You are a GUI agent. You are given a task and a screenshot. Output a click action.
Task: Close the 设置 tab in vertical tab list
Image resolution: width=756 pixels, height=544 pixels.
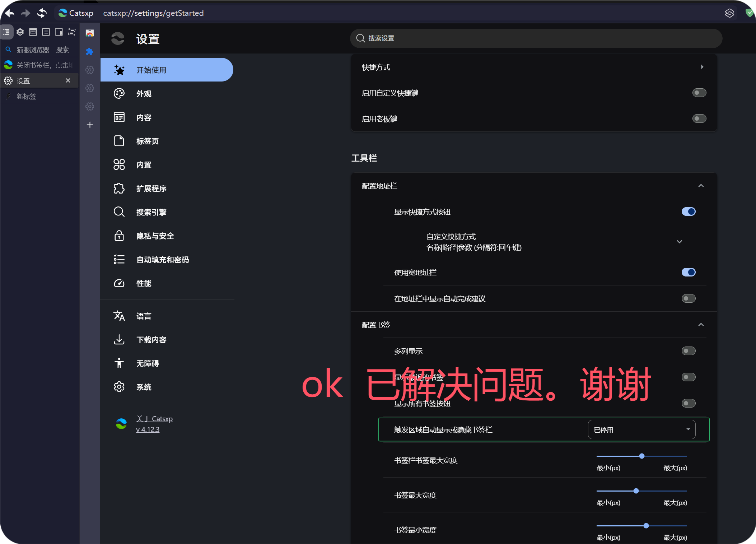point(68,80)
